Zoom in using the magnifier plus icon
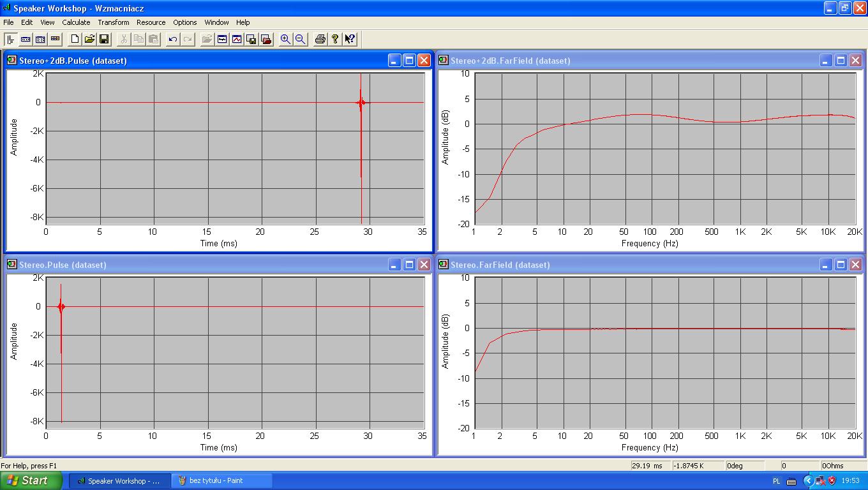 coord(285,39)
